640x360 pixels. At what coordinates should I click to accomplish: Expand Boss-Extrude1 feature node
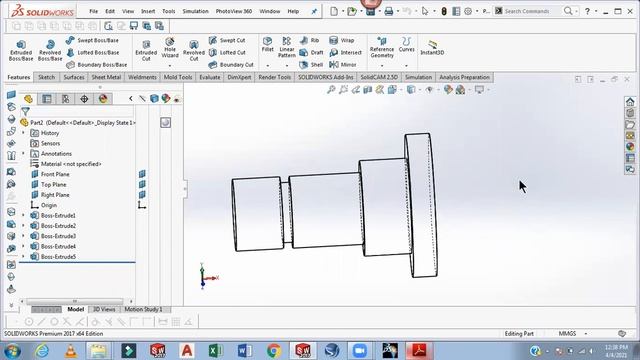point(23,215)
